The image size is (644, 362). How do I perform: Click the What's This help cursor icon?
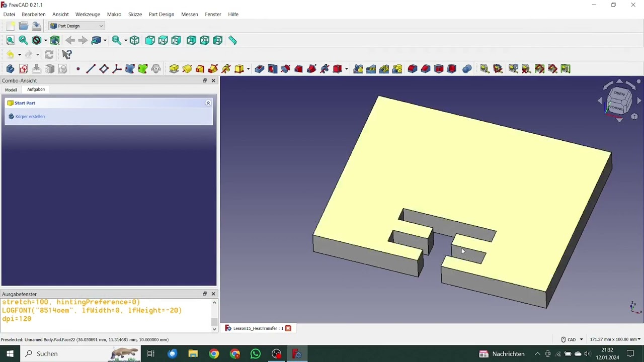66,54
